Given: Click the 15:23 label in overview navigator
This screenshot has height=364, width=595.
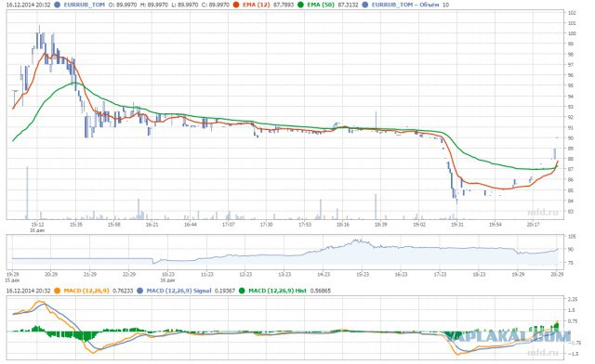Looking at the screenshot, I should coord(363,275).
